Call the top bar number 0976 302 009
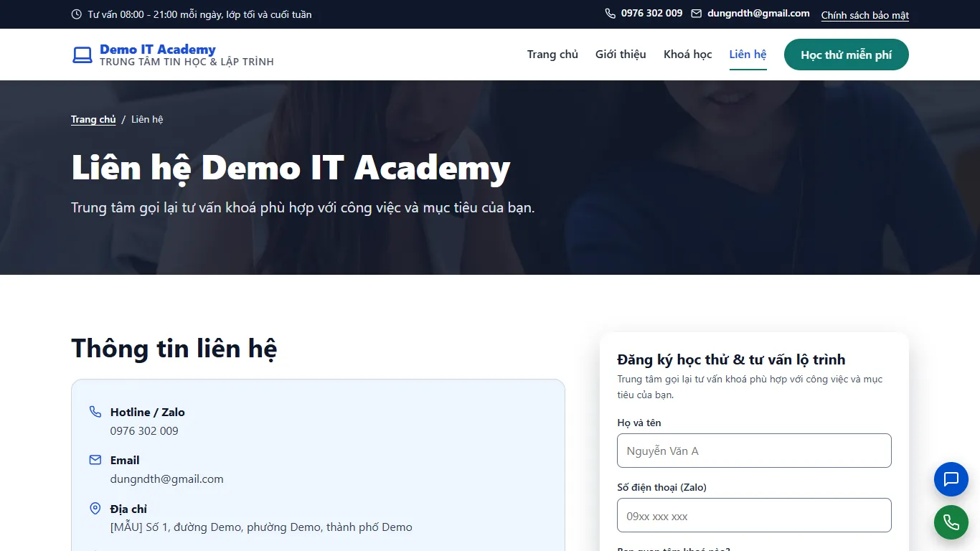 652,14
